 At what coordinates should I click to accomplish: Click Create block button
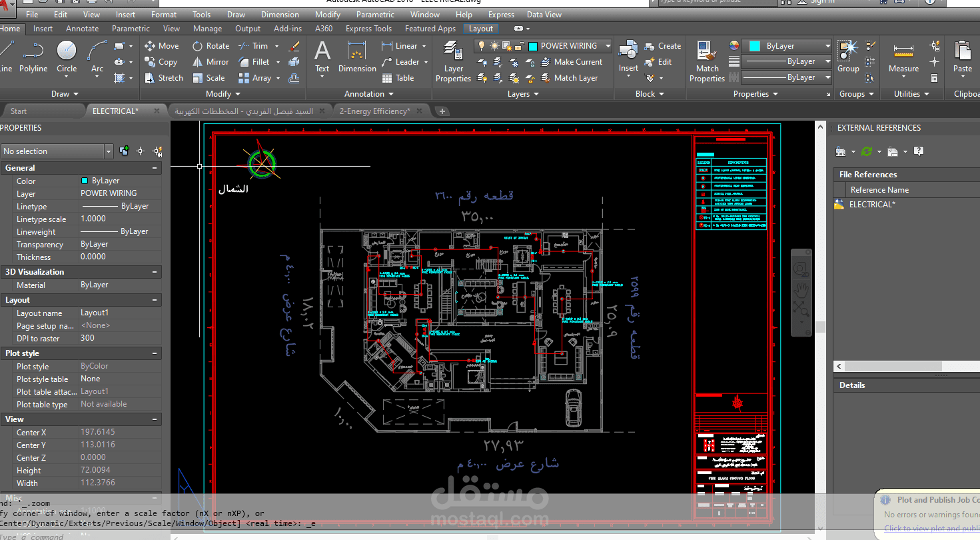[663, 46]
